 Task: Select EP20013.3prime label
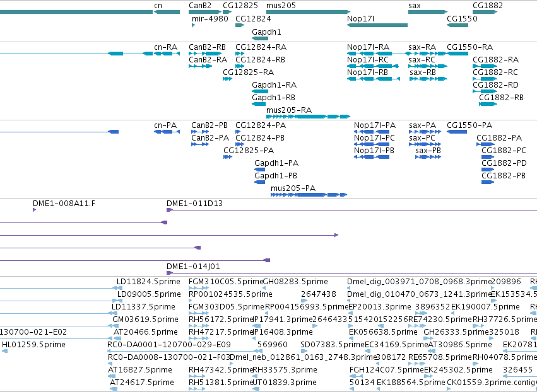click(379, 307)
